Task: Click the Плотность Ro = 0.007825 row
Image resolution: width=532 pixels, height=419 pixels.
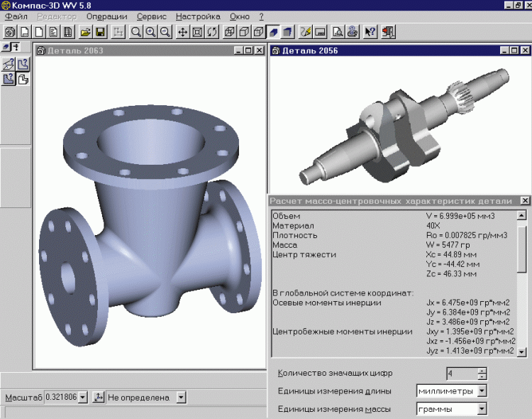Action: (394, 235)
